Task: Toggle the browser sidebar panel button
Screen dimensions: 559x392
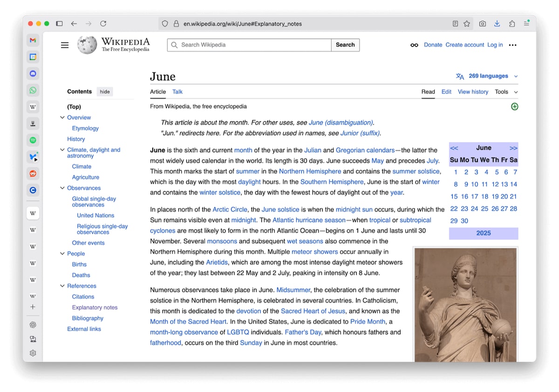Action: 59,24
